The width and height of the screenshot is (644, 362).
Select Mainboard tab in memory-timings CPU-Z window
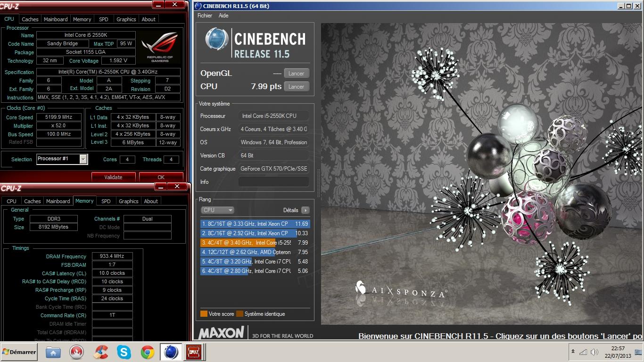(x=58, y=201)
